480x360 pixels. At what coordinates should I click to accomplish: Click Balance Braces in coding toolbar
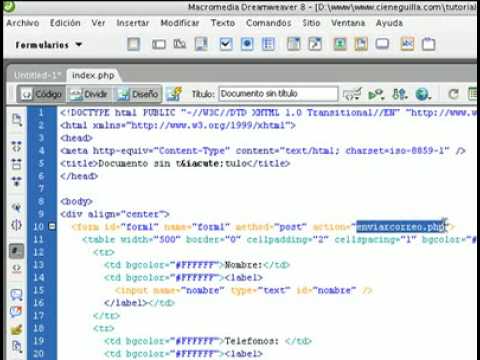[17, 225]
